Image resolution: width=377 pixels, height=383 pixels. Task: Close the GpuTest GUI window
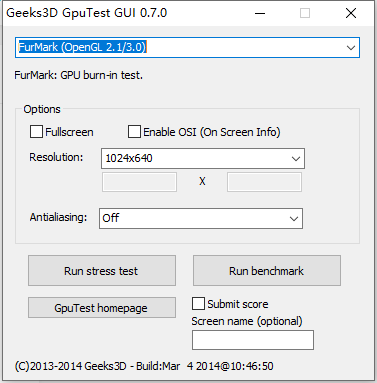[351, 13]
